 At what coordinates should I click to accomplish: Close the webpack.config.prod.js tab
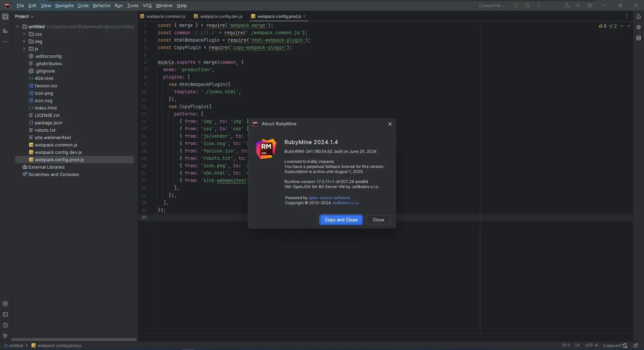pyautogui.click(x=304, y=16)
